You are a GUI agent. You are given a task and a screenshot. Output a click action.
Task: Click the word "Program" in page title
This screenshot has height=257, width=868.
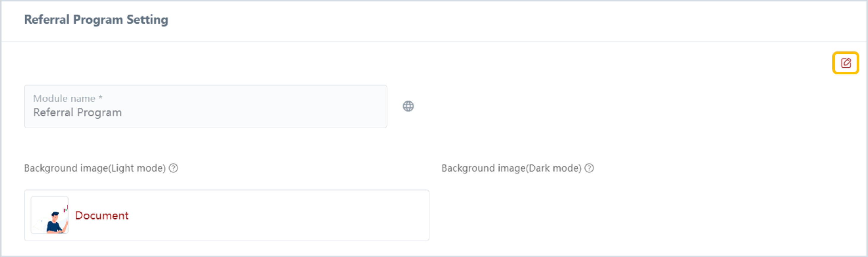click(98, 20)
